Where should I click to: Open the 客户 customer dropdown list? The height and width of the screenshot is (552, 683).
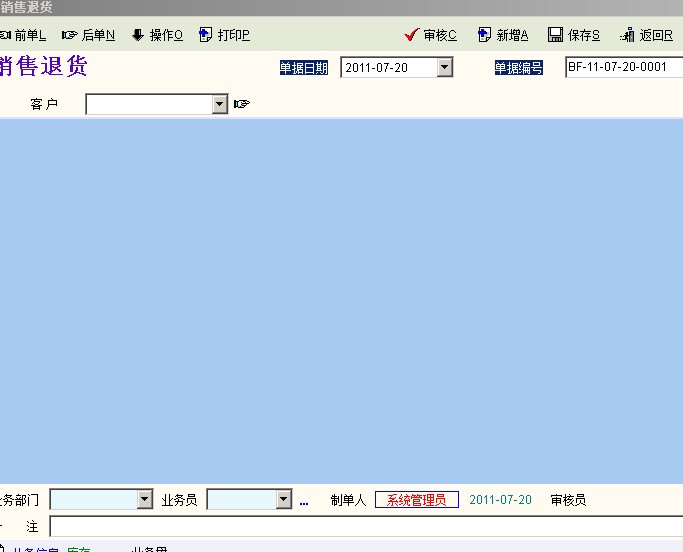220,104
